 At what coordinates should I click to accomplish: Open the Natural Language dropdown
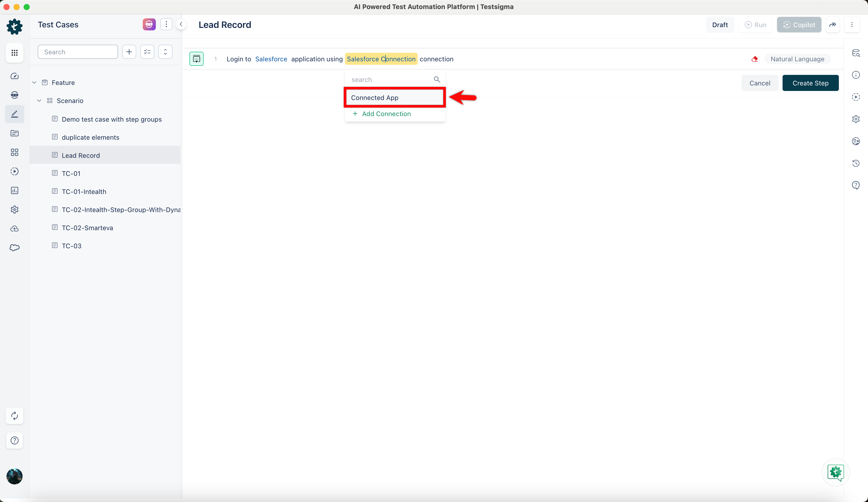pyautogui.click(x=797, y=59)
